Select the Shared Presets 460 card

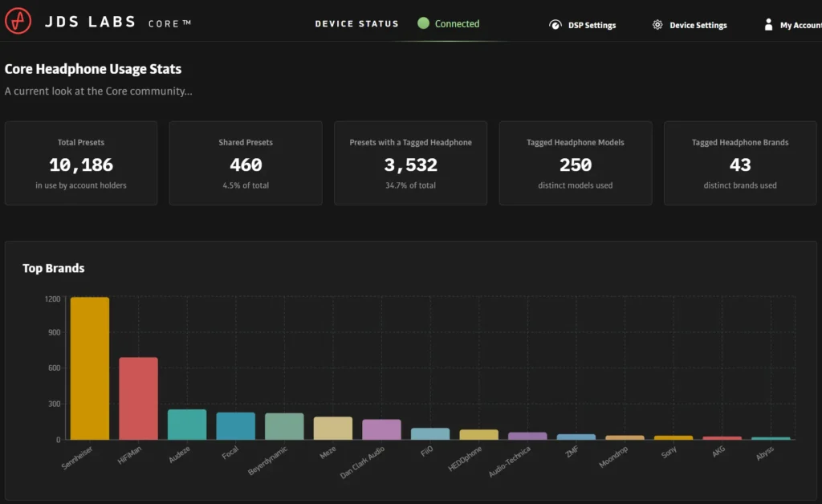pos(246,163)
